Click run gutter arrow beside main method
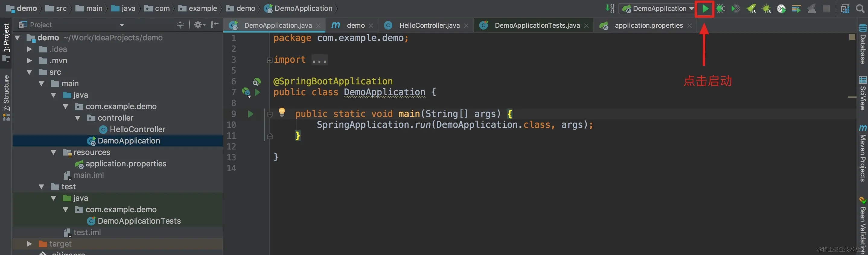This screenshot has height=255, width=868. click(251, 114)
